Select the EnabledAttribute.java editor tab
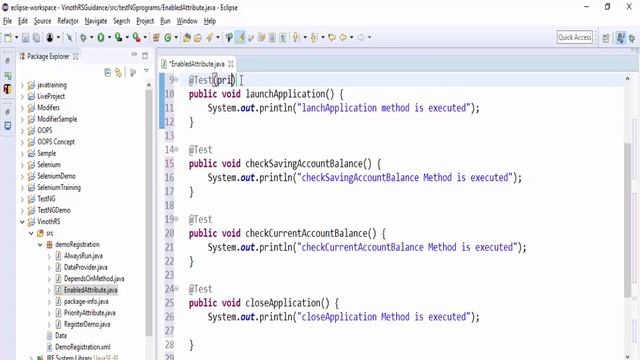The width and height of the screenshot is (640, 360). coord(197,64)
